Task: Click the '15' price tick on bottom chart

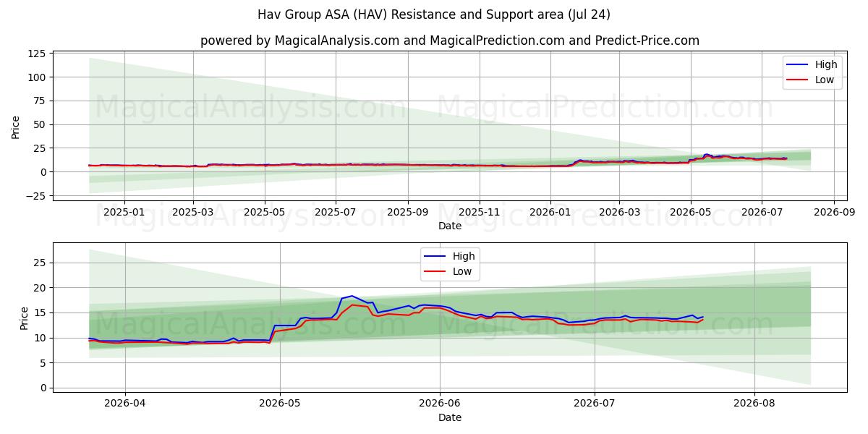Action: click(39, 312)
